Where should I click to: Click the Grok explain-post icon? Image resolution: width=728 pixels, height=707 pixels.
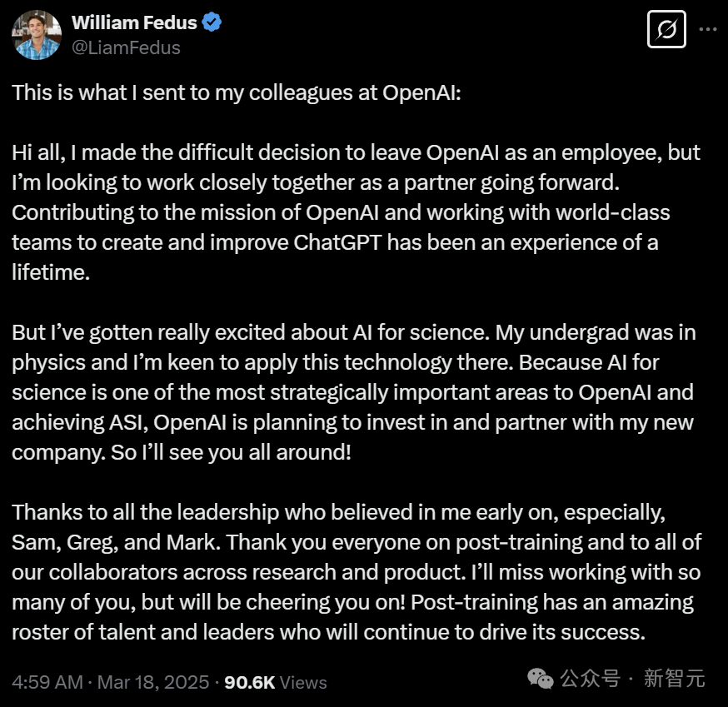click(666, 30)
